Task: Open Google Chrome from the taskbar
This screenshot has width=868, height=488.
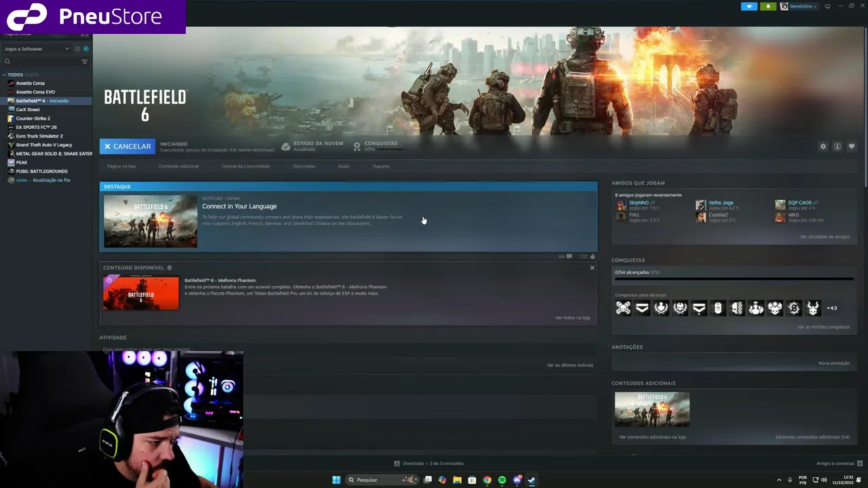Action: (487, 480)
